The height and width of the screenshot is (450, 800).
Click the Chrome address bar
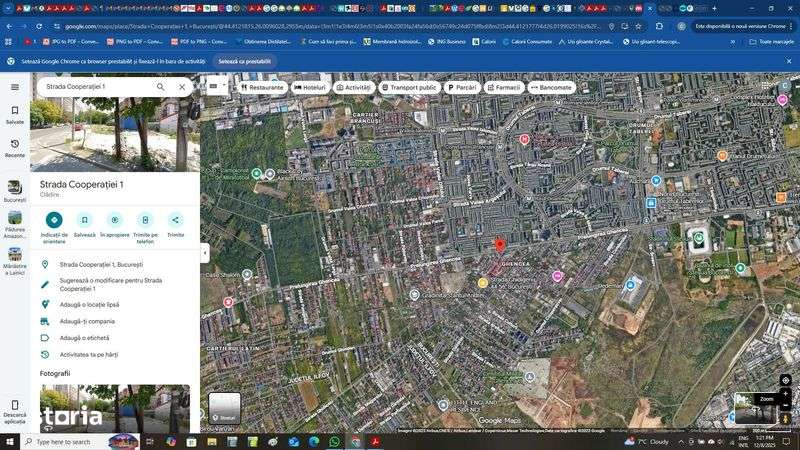[332, 26]
